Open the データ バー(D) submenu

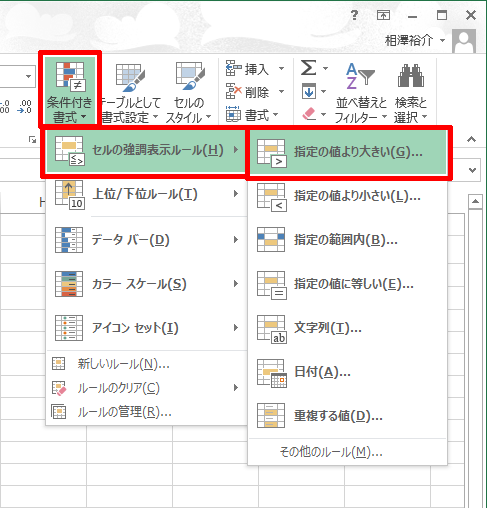point(147,240)
